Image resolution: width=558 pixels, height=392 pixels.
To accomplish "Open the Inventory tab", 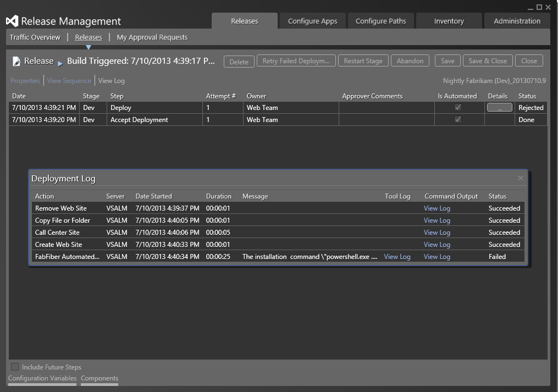I will [449, 21].
